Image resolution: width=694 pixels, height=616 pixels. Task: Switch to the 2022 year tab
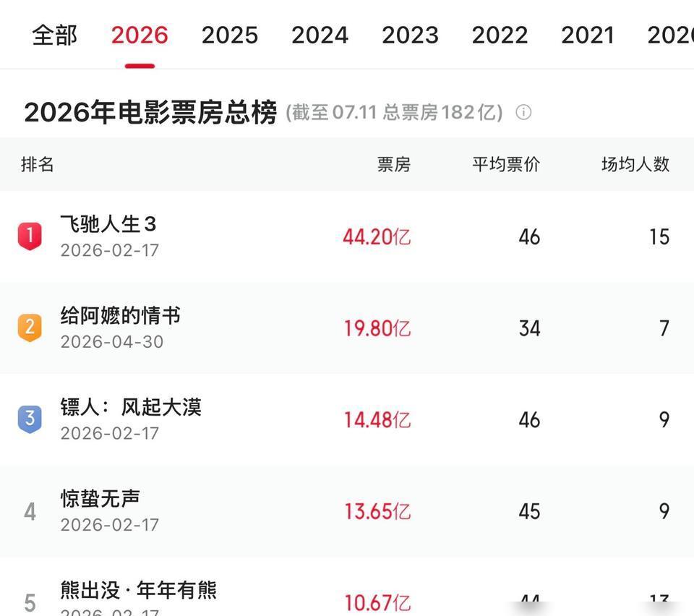pos(500,35)
